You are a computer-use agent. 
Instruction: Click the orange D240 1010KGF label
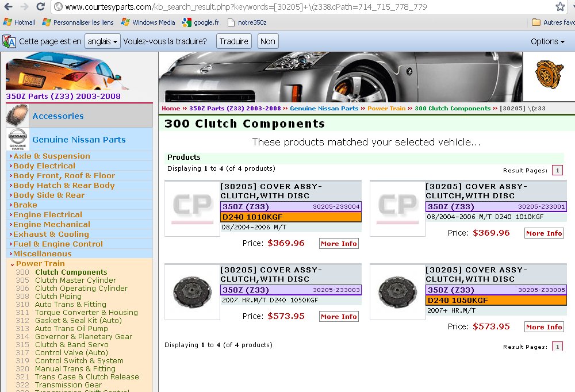(291, 217)
